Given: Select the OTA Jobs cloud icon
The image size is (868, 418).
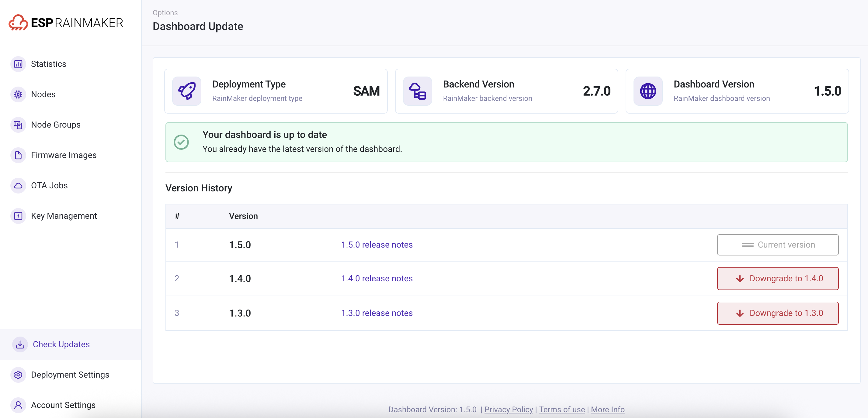Looking at the screenshot, I should (18, 185).
